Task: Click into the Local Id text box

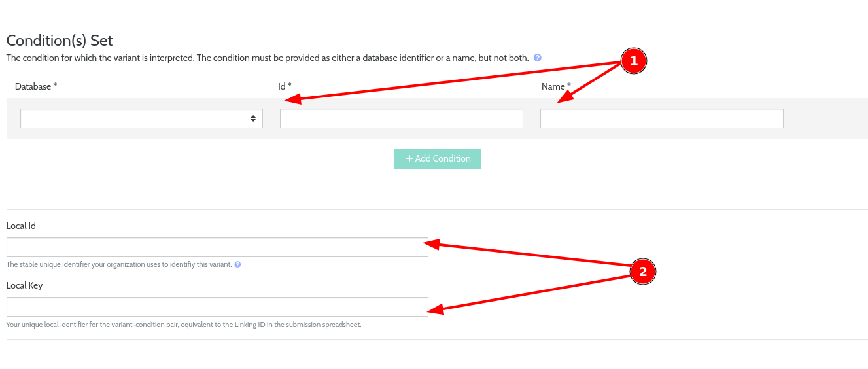Action: (x=217, y=247)
